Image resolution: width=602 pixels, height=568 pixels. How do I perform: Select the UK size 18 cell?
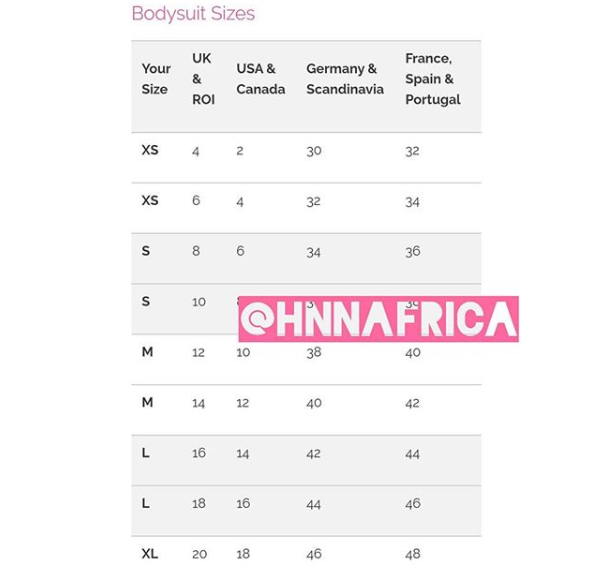click(199, 503)
